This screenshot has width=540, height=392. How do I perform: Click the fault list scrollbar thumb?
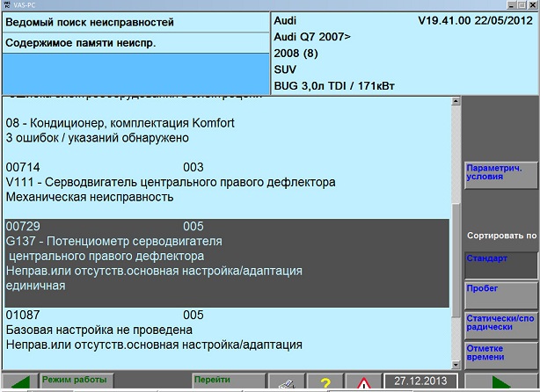[456, 260]
